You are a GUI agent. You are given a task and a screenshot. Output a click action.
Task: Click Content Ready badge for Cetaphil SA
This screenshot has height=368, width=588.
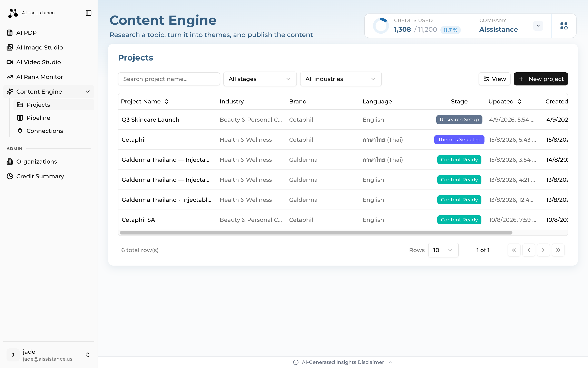tap(459, 220)
